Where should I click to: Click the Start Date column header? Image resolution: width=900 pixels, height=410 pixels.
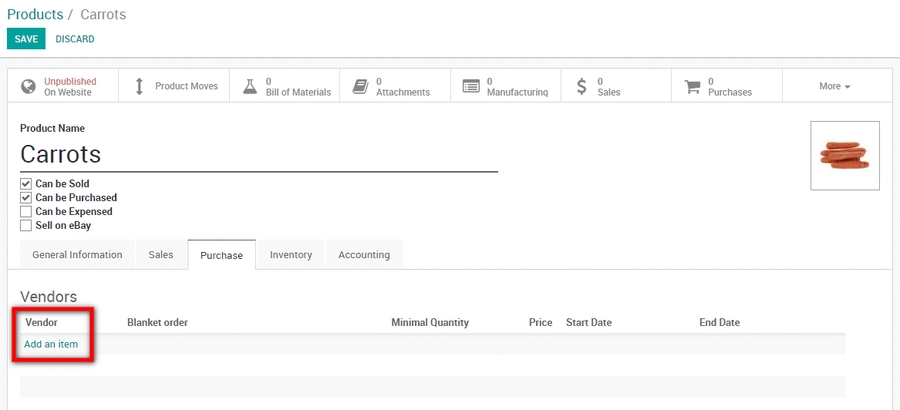[x=589, y=322]
